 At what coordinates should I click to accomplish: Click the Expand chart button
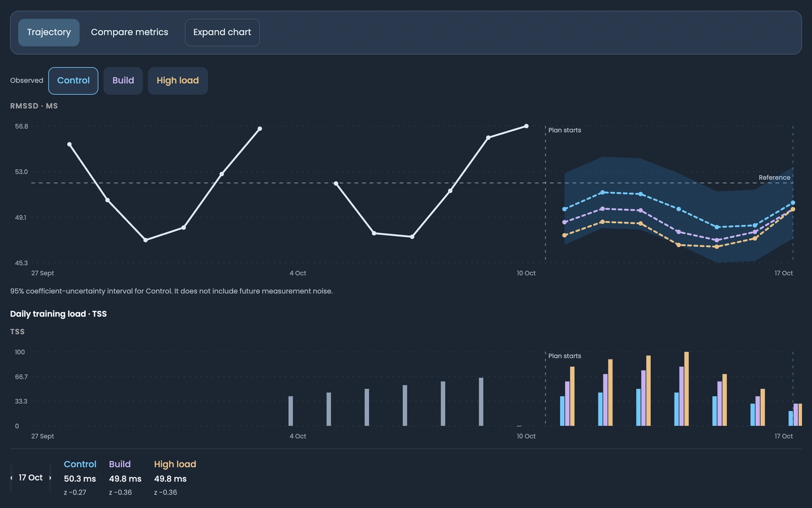[222, 33]
